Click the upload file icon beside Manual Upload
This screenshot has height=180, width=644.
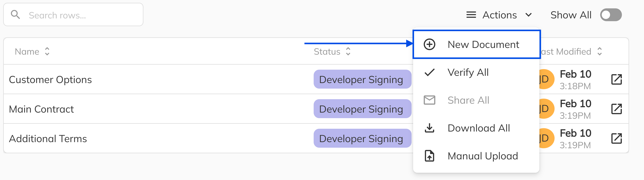429,156
